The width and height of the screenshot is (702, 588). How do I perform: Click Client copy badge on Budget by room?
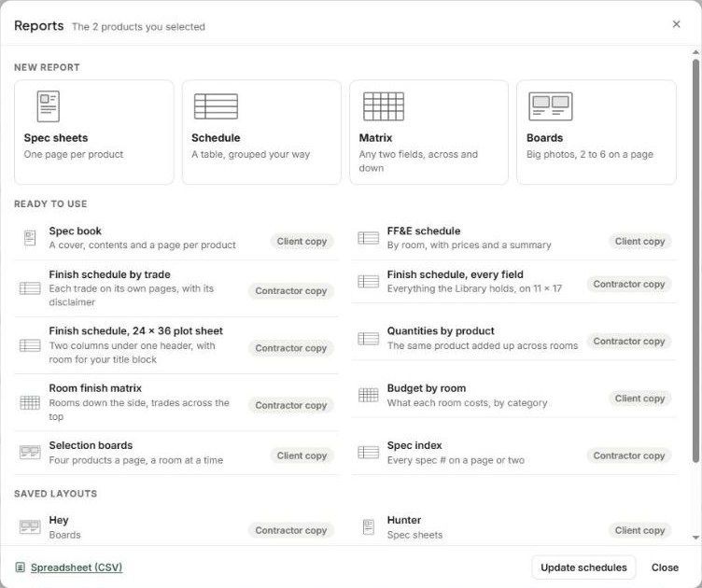639,399
